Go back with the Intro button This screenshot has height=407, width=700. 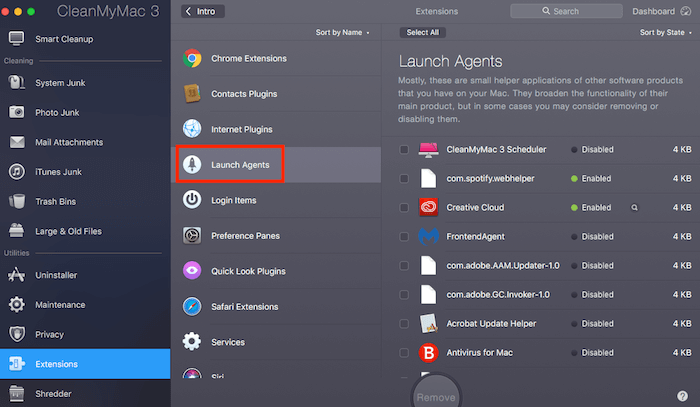click(x=203, y=11)
